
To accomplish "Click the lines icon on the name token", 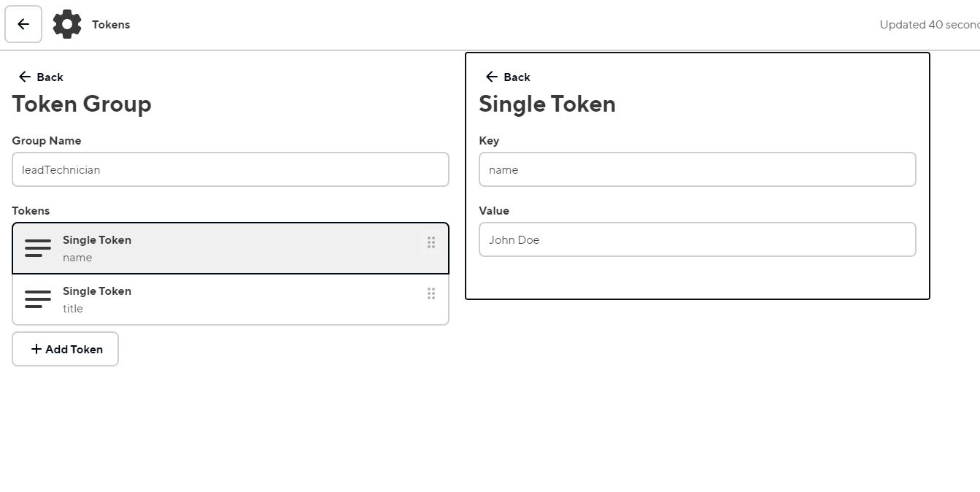I will tap(38, 248).
